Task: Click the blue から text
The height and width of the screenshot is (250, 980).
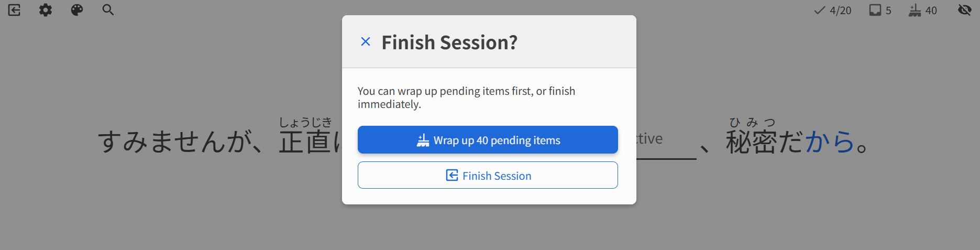Action: click(830, 142)
